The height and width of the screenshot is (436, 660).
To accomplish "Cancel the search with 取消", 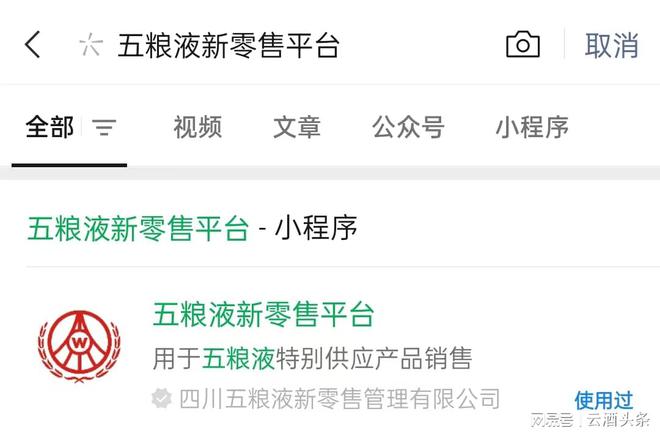I will (x=612, y=45).
